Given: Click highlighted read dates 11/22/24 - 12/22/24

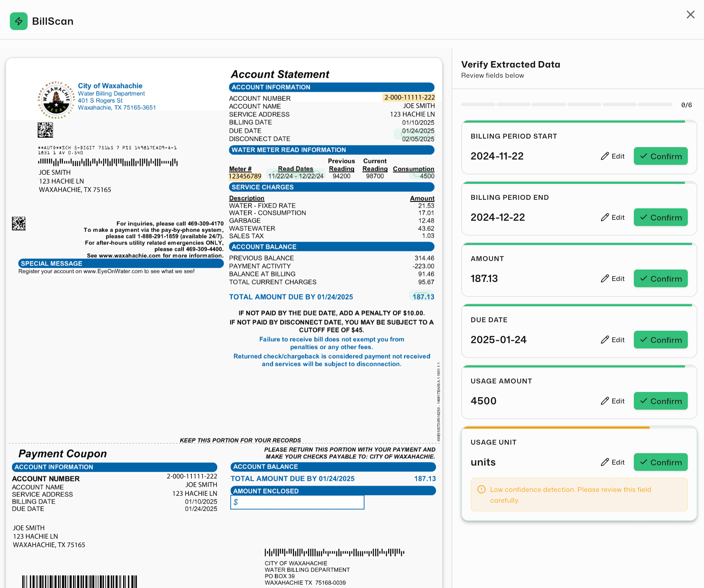Looking at the screenshot, I should pos(296,176).
